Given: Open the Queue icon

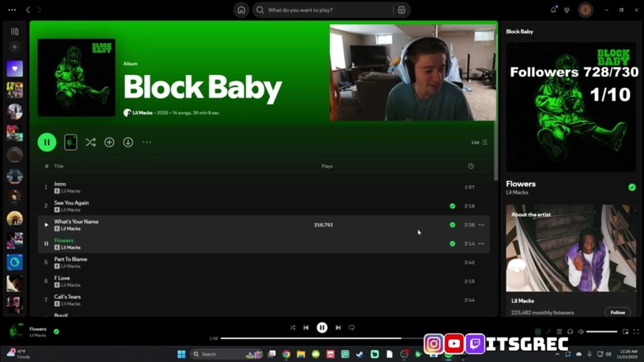Looking at the screenshot, I should pos(559,331).
